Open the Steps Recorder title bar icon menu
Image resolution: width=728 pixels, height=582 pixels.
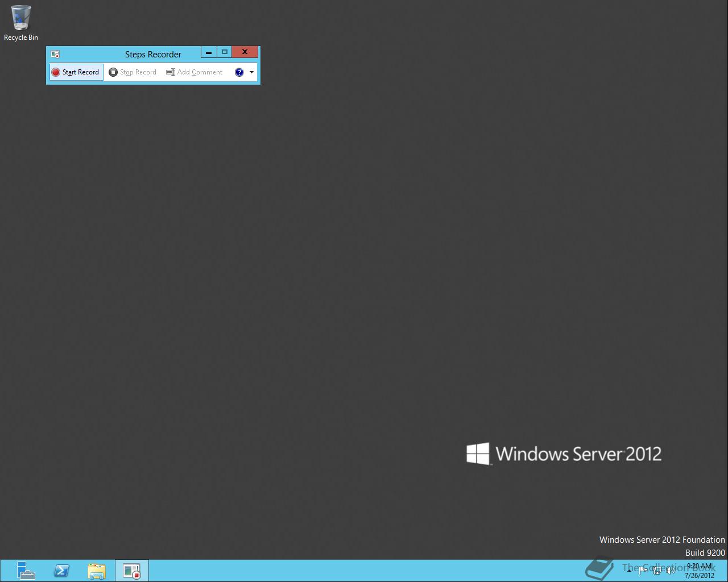[x=55, y=54]
